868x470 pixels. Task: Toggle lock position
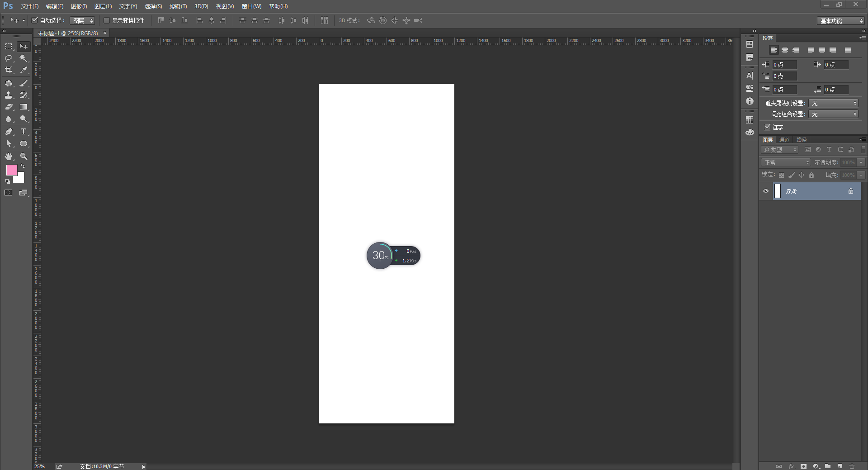(801, 175)
